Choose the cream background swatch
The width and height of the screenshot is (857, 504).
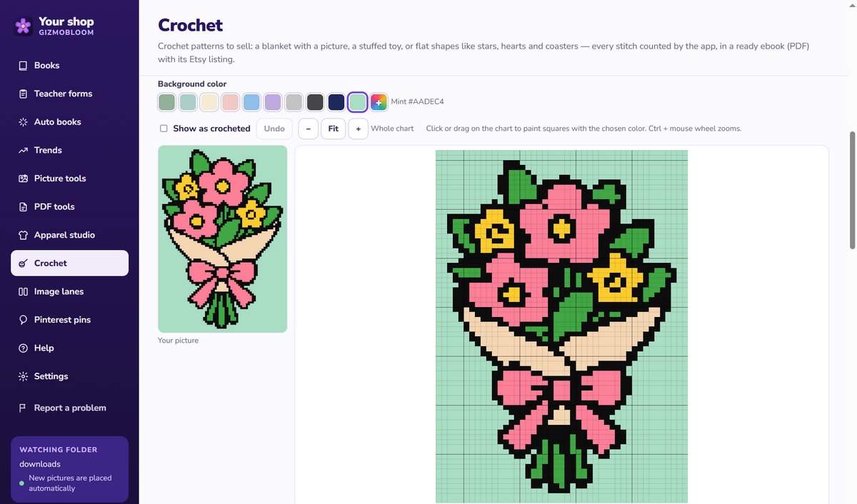[209, 102]
